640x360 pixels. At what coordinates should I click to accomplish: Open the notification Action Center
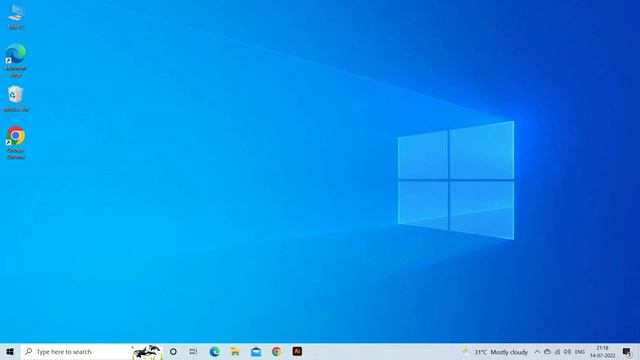(x=627, y=351)
